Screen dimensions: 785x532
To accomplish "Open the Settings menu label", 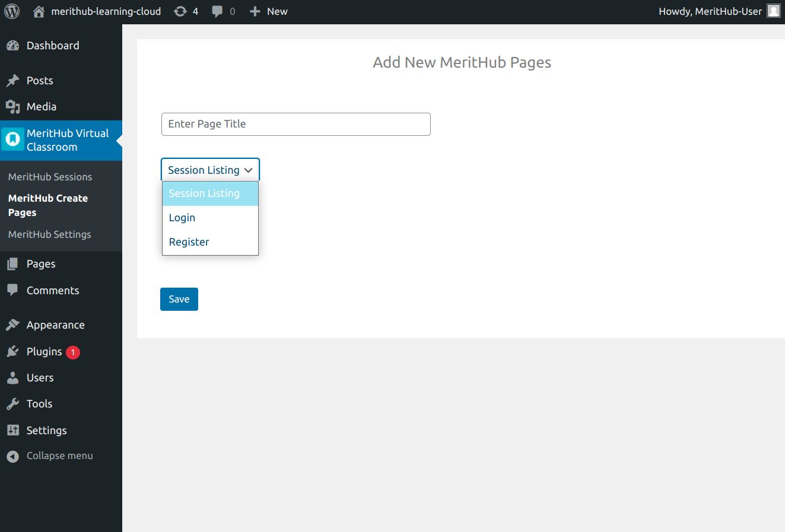I will 47,431.
